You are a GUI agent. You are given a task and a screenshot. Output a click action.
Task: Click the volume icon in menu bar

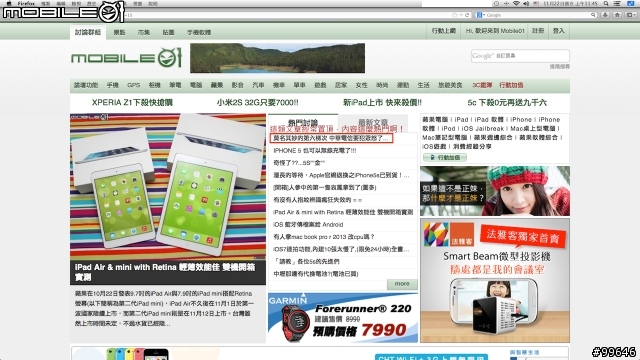[x=526, y=3]
